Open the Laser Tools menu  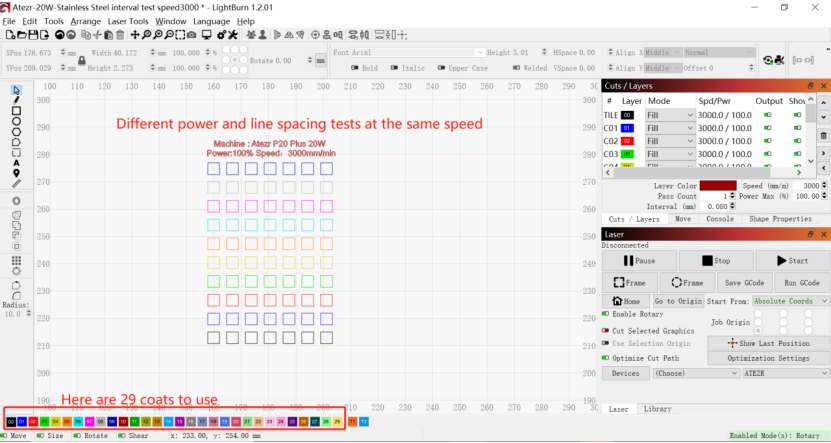click(128, 22)
